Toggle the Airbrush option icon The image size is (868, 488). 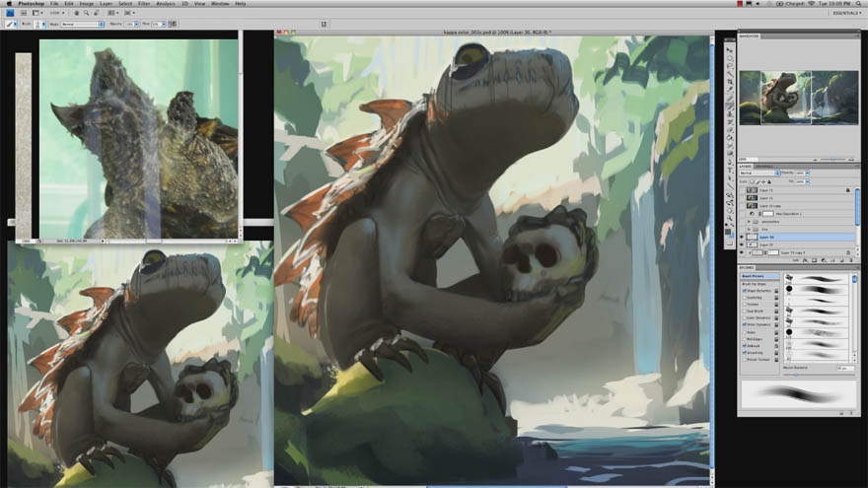tap(173, 25)
